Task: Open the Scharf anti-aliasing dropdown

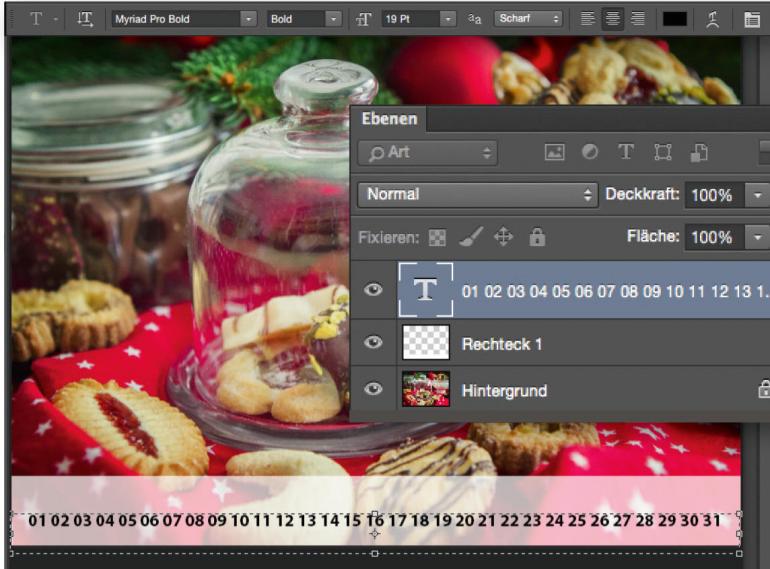Action: click(x=528, y=19)
